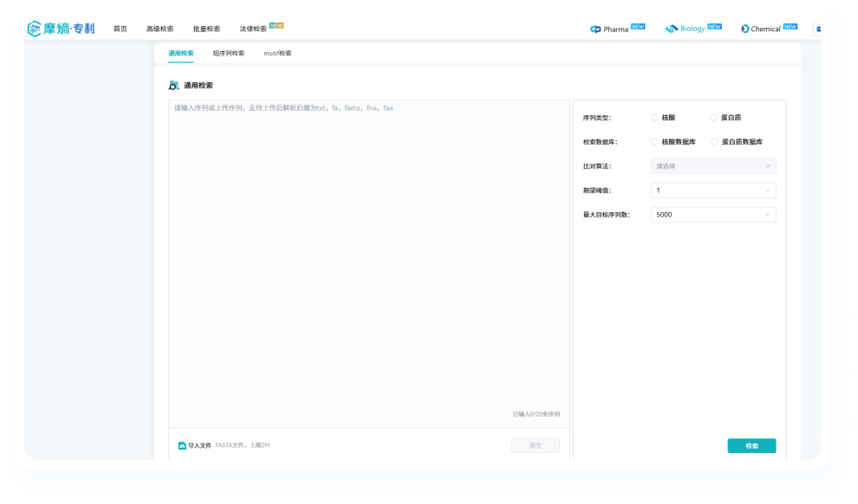Open 高级检索 in the top navigation
858x504 pixels.
159,29
